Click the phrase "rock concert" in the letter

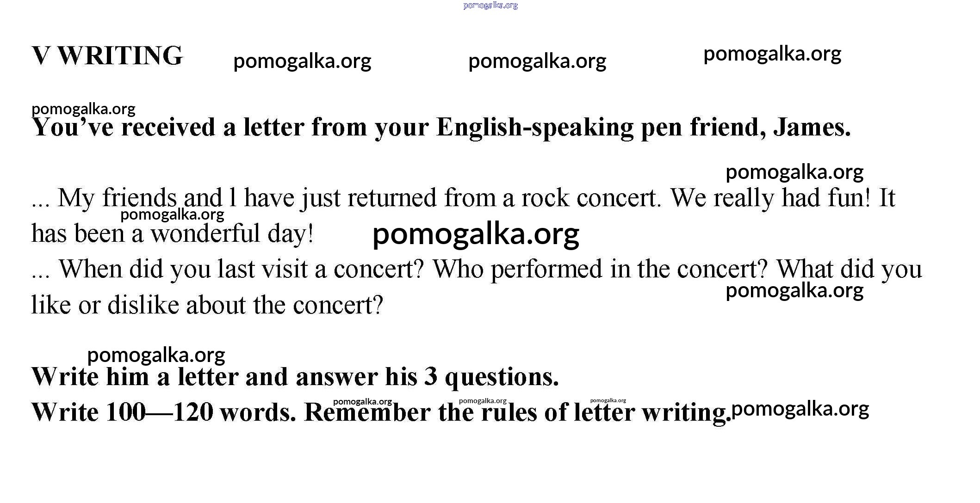589,198
